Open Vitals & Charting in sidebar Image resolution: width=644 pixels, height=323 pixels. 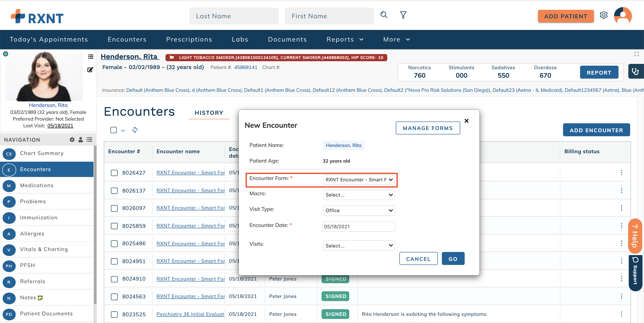(x=47, y=249)
